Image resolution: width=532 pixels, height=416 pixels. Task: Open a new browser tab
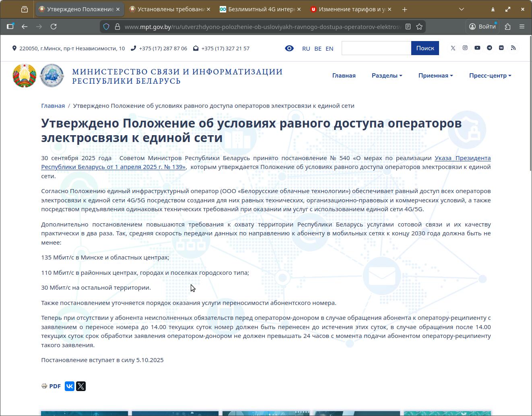click(x=404, y=9)
